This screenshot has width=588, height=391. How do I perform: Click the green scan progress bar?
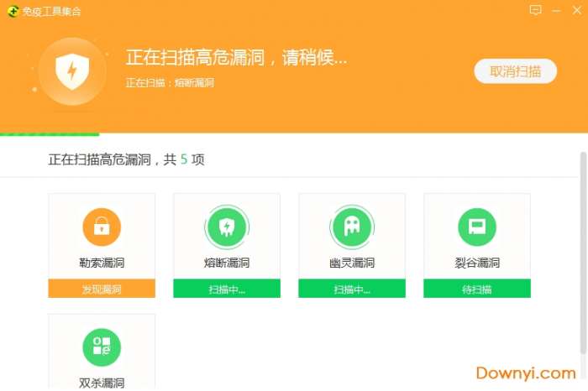click(x=50, y=134)
